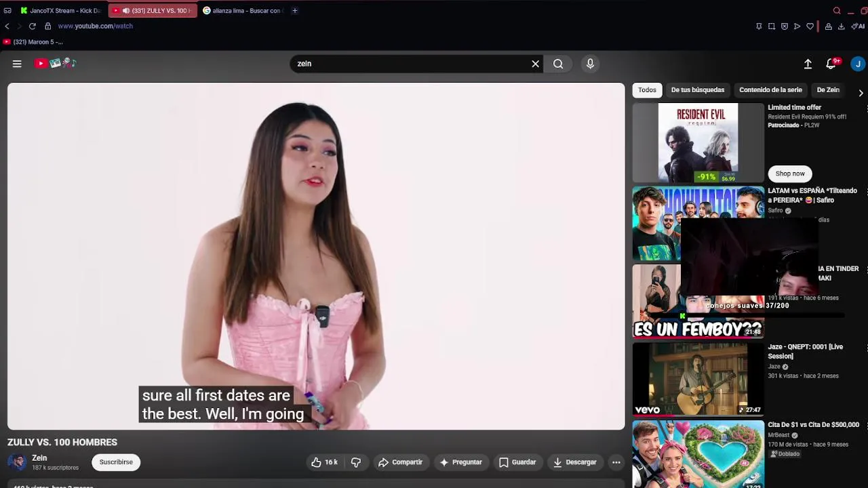This screenshot has width=868, height=488.
Task: Start voice search with the microphone icon
Action: click(x=590, y=64)
